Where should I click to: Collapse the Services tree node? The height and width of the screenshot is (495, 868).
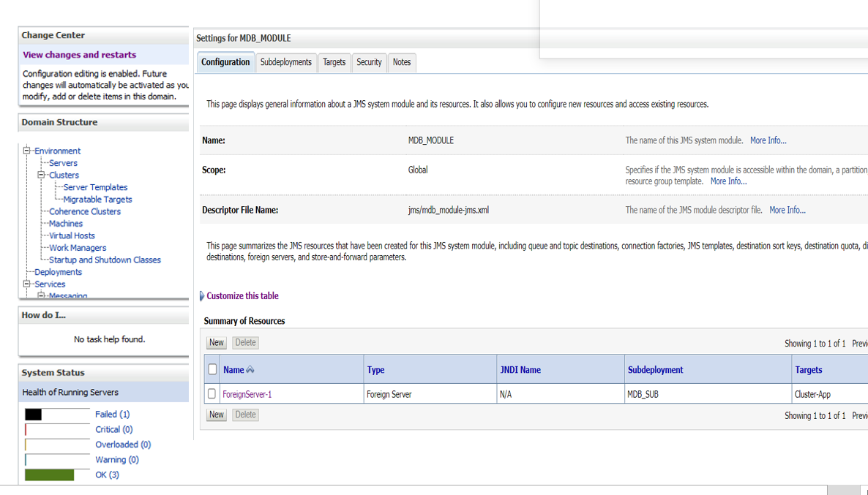click(x=26, y=284)
